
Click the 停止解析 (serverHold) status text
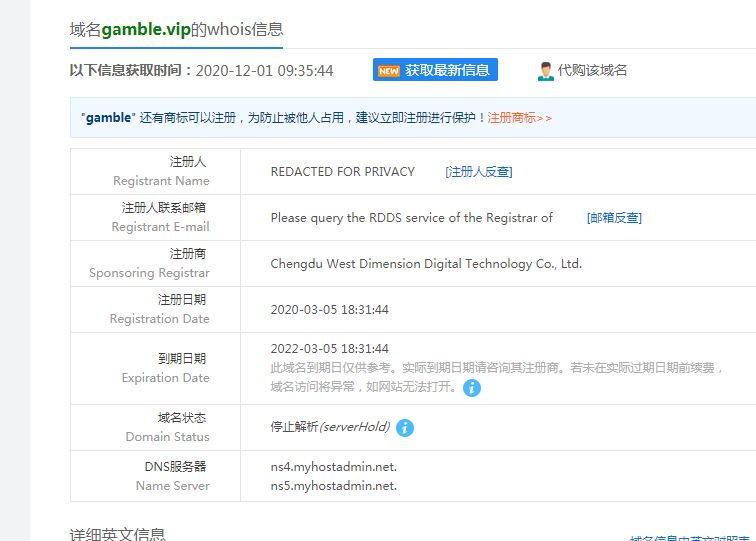tap(330, 427)
